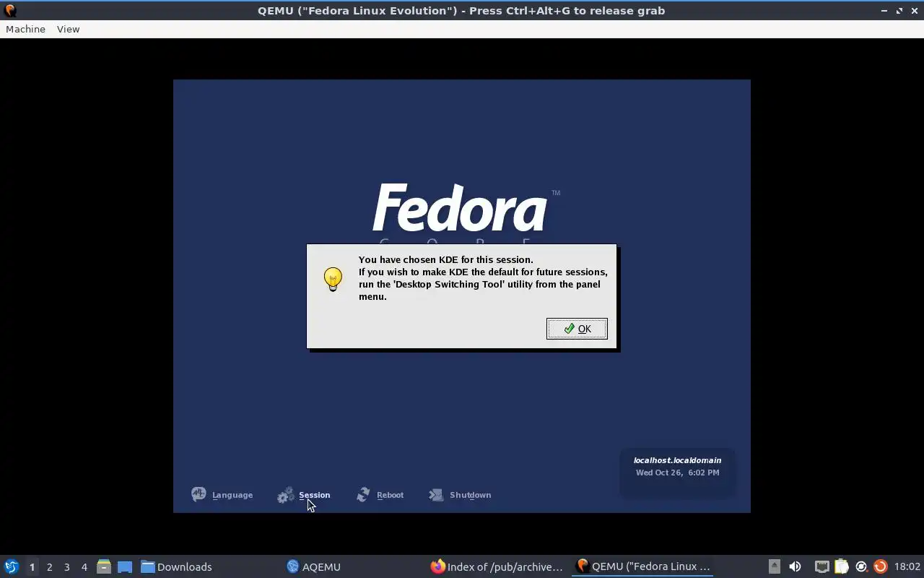Click the network tray icon
Image resolution: width=924 pixels, height=578 pixels.
pyautogui.click(x=821, y=567)
